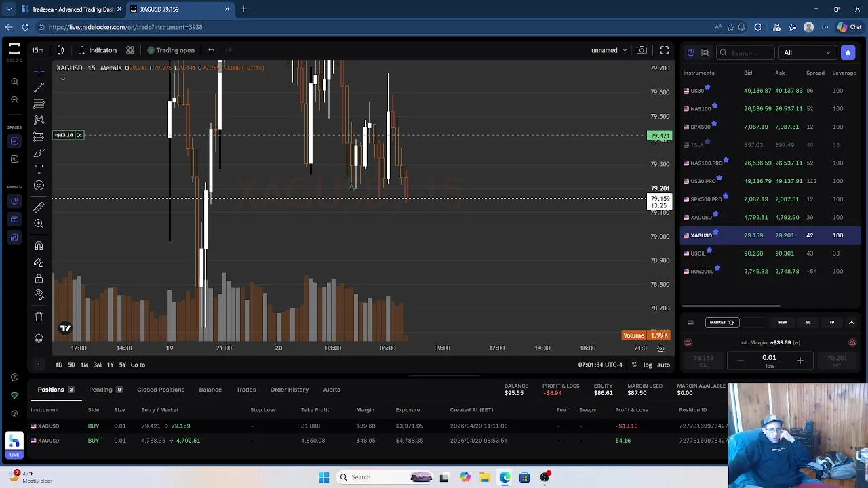The width and height of the screenshot is (868, 488).
Task: Select the trend line drawing tool
Action: click(x=39, y=87)
